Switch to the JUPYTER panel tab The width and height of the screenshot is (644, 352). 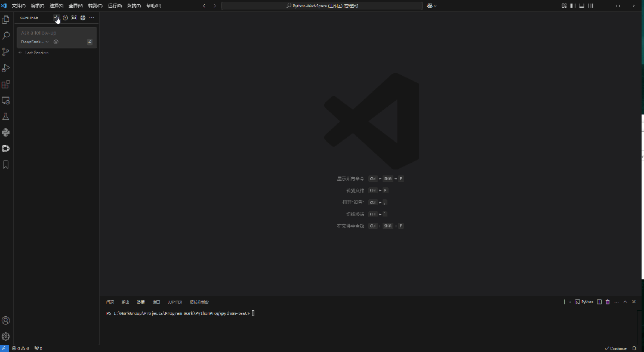click(x=175, y=302)
